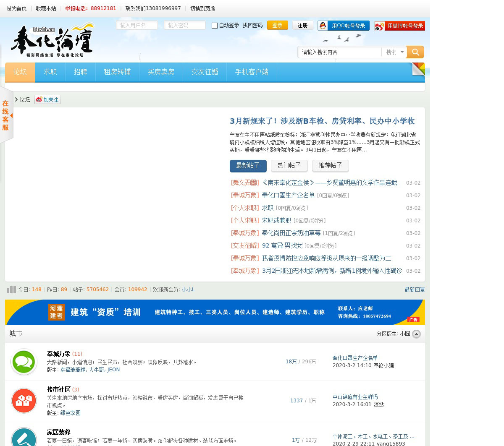504x446 pixels.
Task: Open the 奉化口罩生产企名单 post in latest list
Action: pyautogui.click(x=289, y=195)
